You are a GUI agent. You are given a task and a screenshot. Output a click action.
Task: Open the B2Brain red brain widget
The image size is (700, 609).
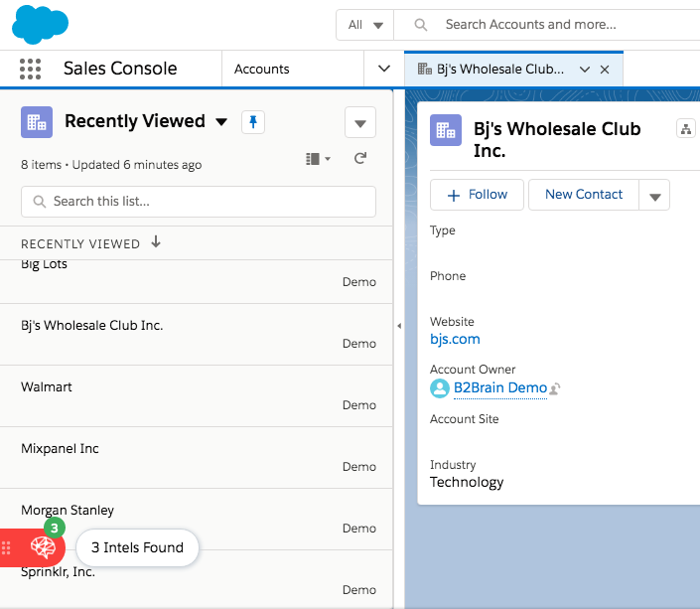[43, 546]
